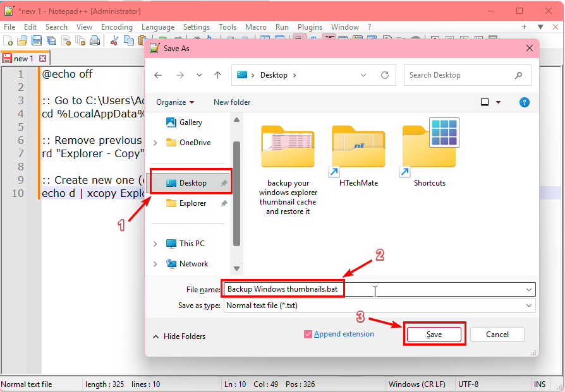
Task: Click the Save button
Action: pyautogui.click(x=434, y=335)
